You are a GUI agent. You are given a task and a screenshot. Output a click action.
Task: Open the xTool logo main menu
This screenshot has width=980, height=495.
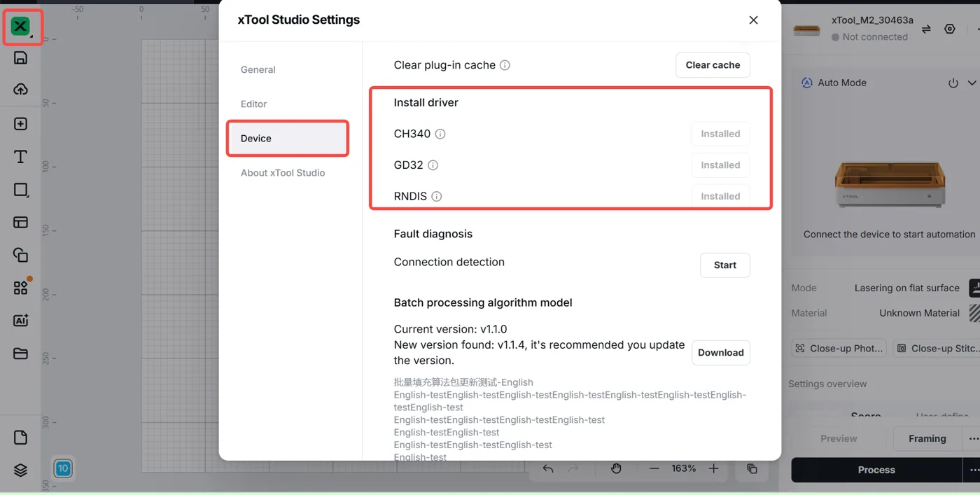[x=21, y=27]
